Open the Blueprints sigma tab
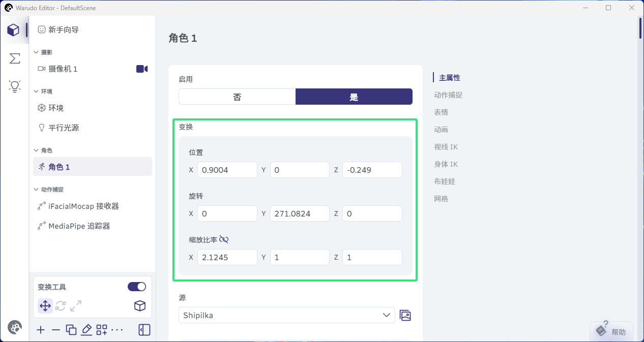 click(15, 58)
